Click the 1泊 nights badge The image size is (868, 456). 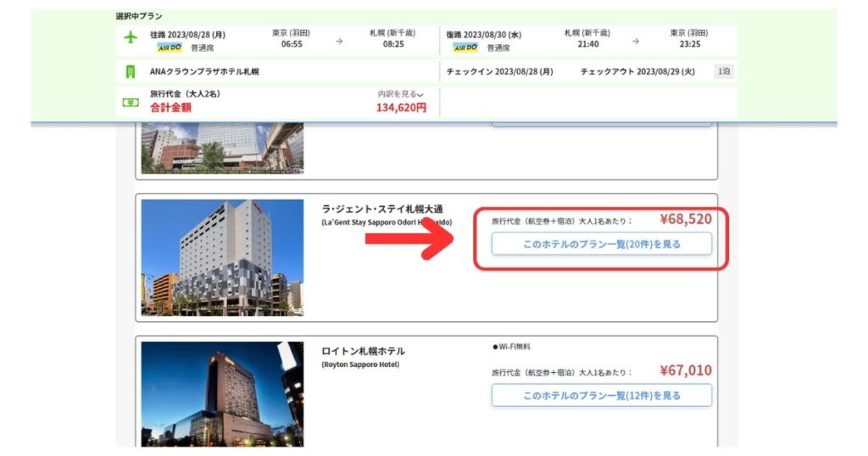[x=724, y=71]
